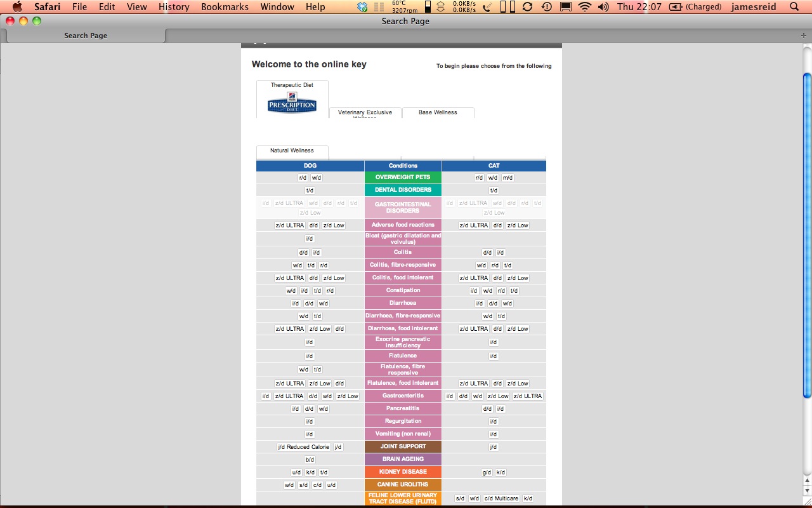The height and width of the screenshot is (508, 812).
Task: Click GASTROINTESTINAL DISORDERS condition header
Action: 403,208
